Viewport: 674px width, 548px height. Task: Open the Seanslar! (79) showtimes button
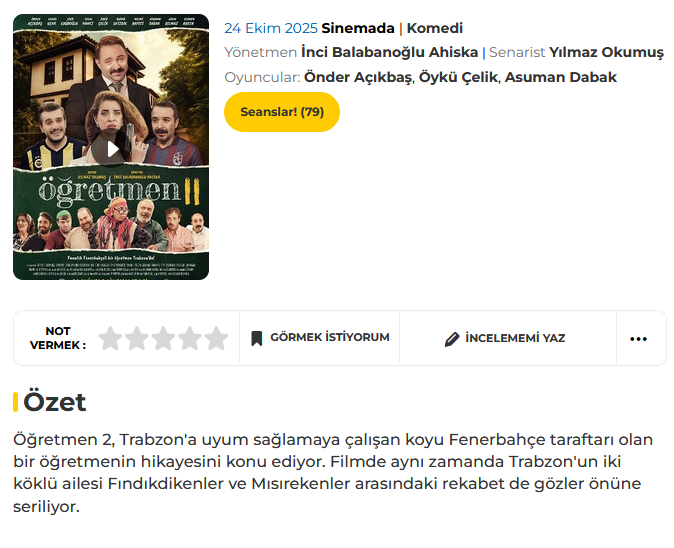(282, 112)
